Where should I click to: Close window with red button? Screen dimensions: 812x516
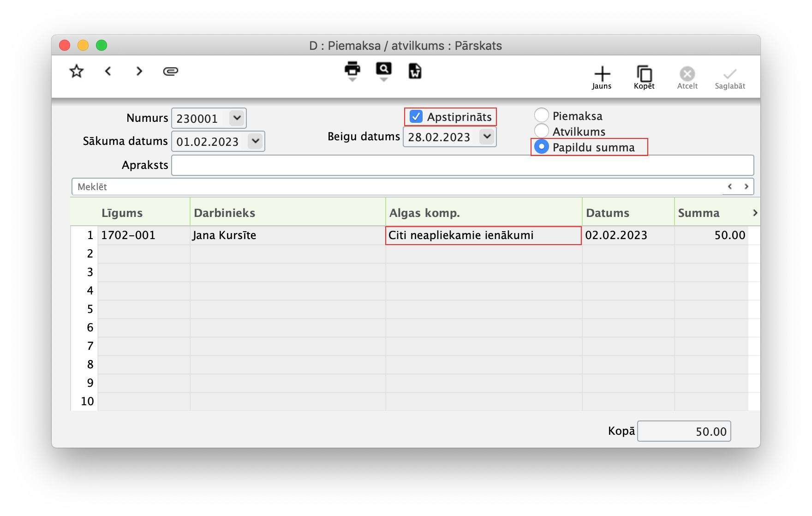coord(65,45)
